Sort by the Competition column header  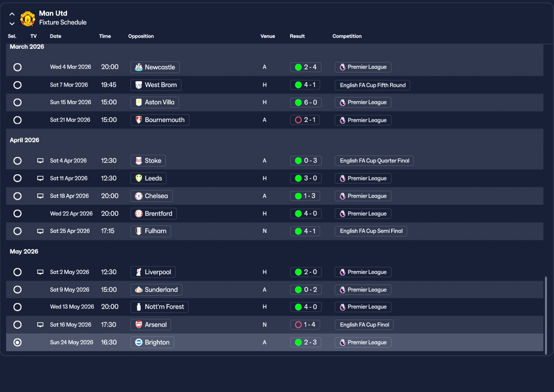pyautogui.click(x=347, y=36)
